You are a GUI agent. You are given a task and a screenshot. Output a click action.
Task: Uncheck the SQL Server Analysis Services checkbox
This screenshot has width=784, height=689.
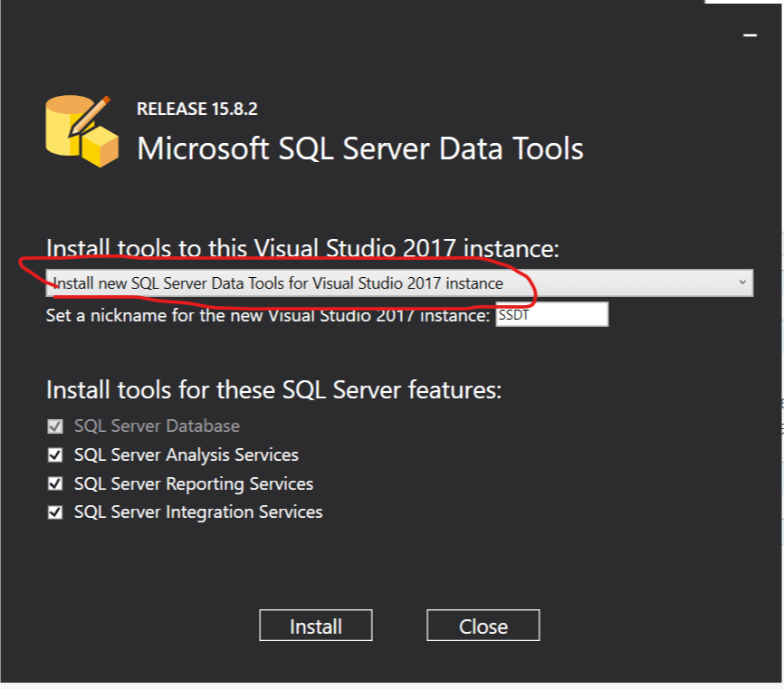56,455
